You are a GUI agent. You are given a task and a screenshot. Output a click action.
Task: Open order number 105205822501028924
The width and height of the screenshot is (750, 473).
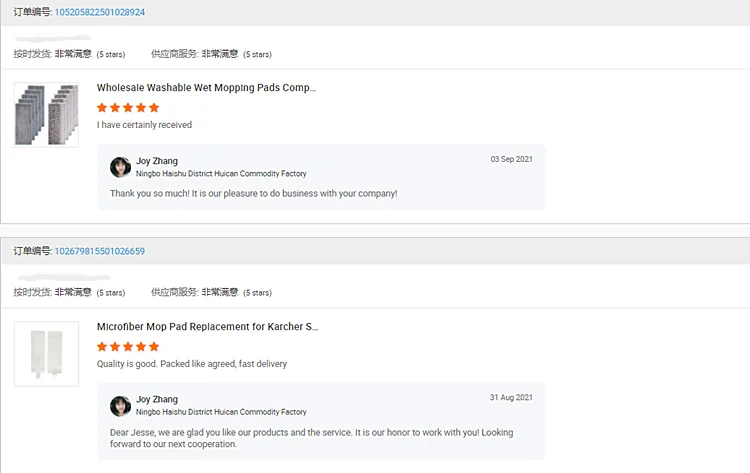pos(100,12)
